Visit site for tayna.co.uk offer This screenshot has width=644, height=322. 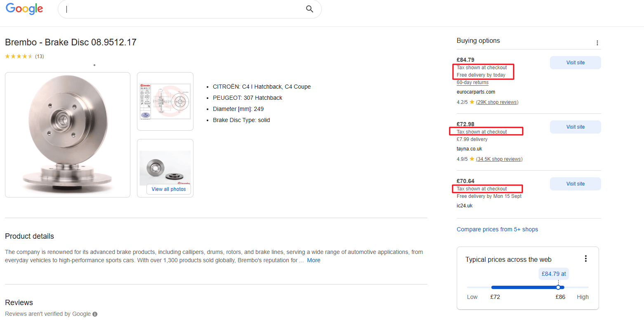[x=575, y=127]
